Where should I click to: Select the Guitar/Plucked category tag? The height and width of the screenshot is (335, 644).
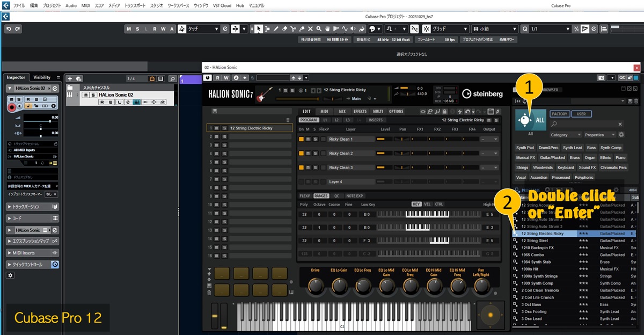552,158
